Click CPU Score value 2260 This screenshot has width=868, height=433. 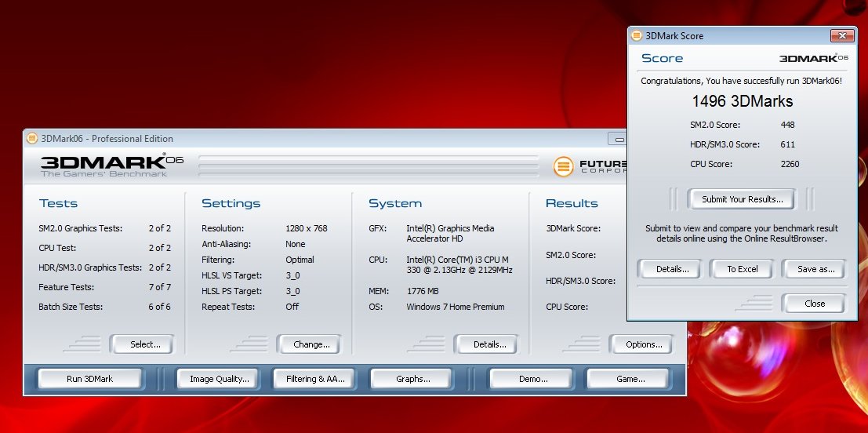[790, 163]
